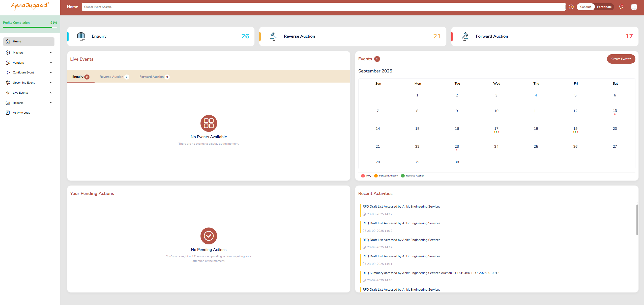Click the Reverse Auction gavel icon
The height and width of the screenshot is (305, 644).
[273, 36]
